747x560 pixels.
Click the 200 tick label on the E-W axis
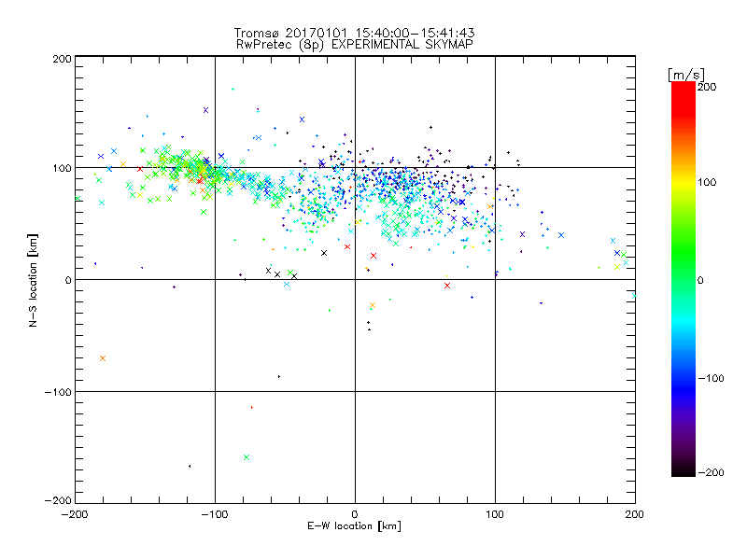(635, 514)
